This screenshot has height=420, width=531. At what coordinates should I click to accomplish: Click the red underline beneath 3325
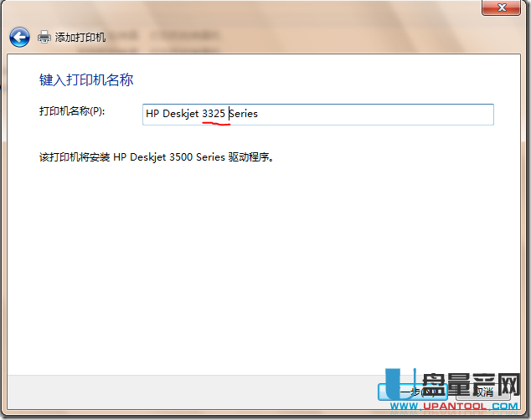click(x=215, y=124)
